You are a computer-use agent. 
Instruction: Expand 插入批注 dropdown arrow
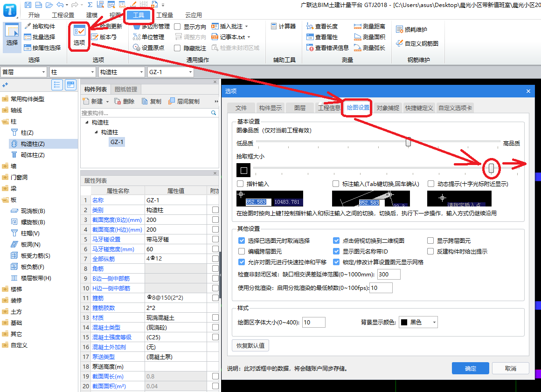pyautogui.click(x=247, y=26)
